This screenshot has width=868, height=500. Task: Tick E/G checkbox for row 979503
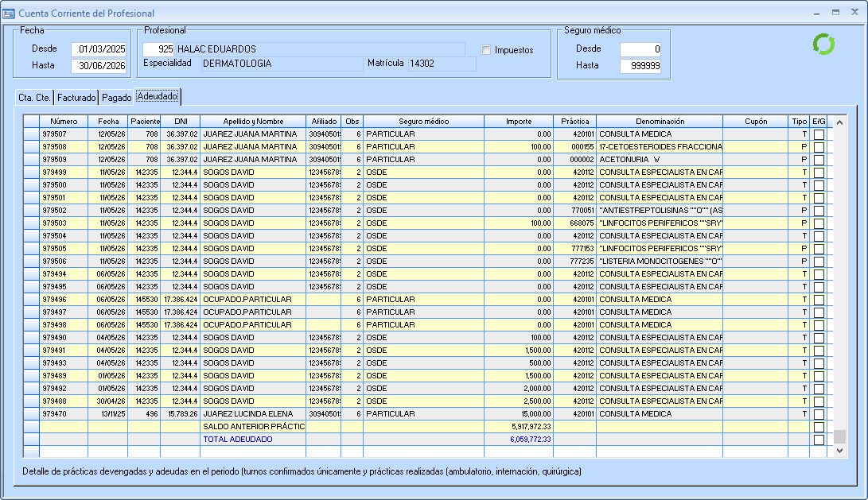819,223
